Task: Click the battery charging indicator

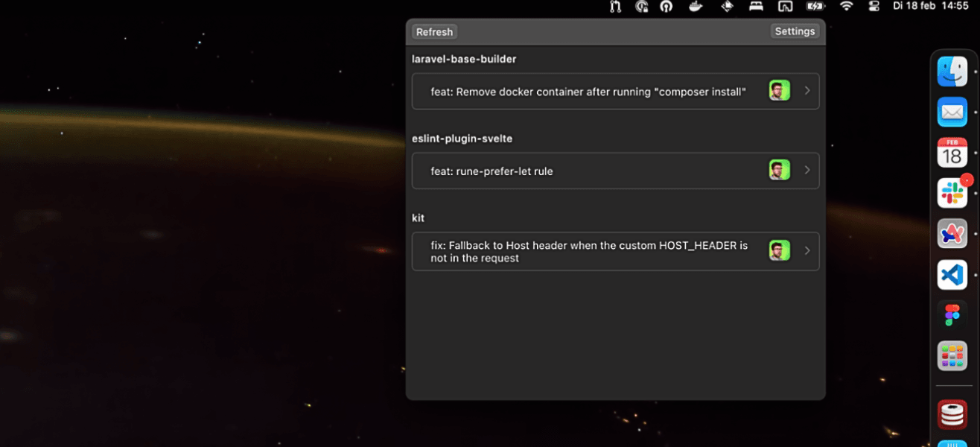Action: [815, 7]
